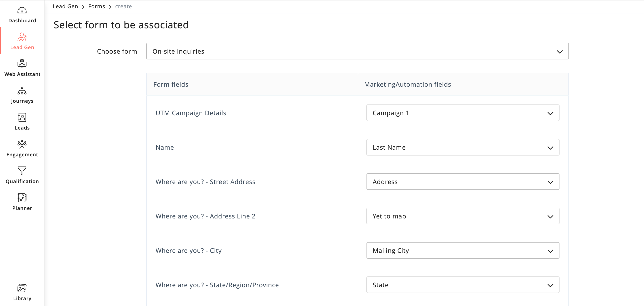Expand the Yet to map dropdown
This screenshot has width=644, height=306.
(462, 216)
